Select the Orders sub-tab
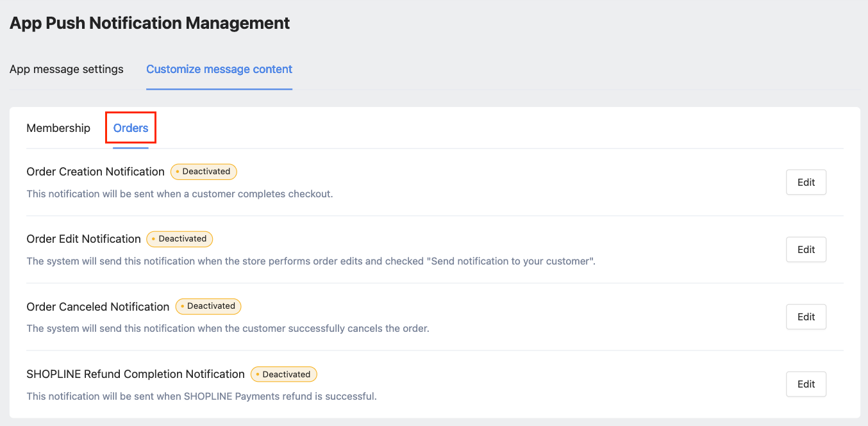The image size is (868, 426). (x=131, y=128)
